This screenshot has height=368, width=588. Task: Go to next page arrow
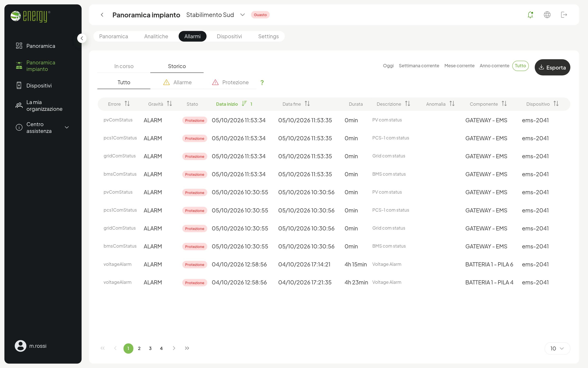[174, 348]
